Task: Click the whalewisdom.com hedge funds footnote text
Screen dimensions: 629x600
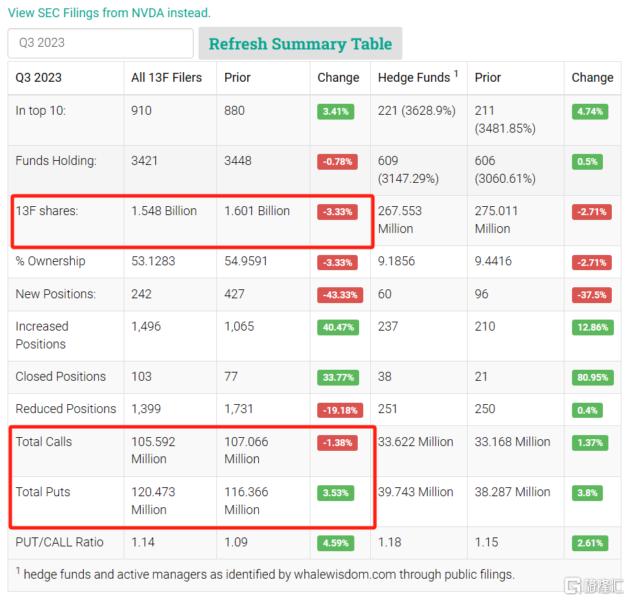Action: pyautogui.click(x=265, y=574)
